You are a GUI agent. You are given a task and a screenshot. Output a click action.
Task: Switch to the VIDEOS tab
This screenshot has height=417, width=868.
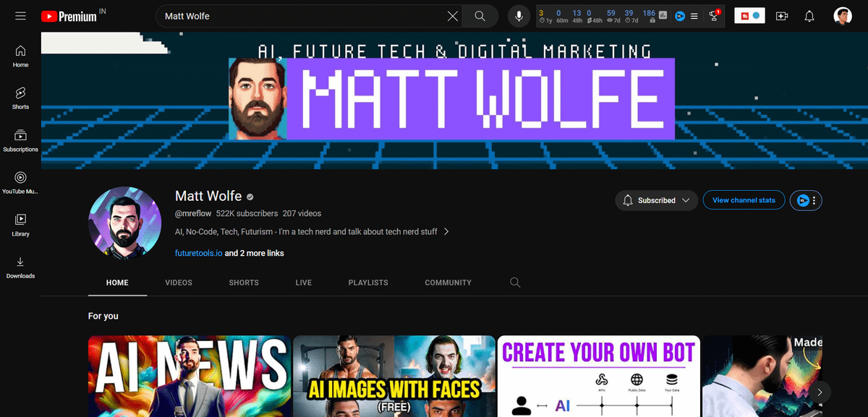(179, 283)
